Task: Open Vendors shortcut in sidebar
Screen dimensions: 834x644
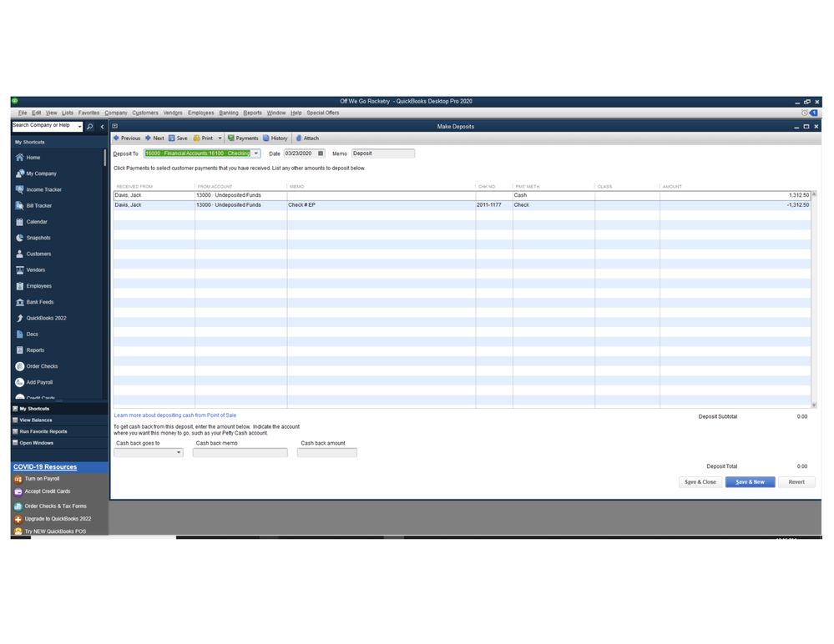Action: click(30, 270)
